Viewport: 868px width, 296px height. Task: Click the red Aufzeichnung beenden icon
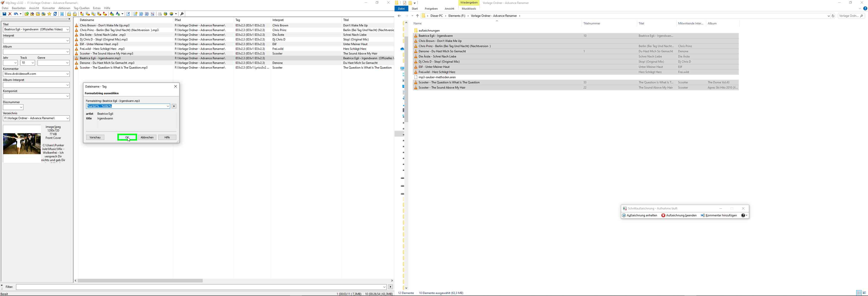coord(663,215)
